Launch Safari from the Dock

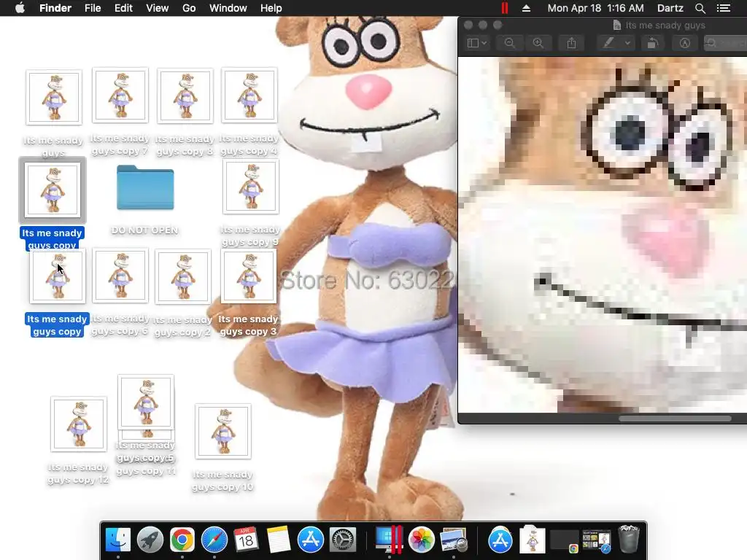[214, 540]
